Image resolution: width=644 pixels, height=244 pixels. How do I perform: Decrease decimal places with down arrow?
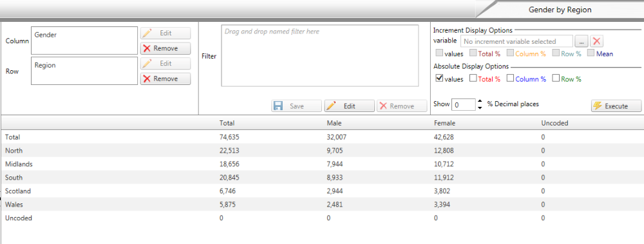point(480,108)
